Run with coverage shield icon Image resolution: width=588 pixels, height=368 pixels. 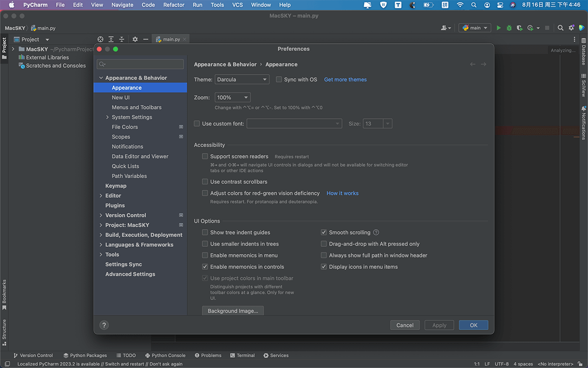(519, 28)
